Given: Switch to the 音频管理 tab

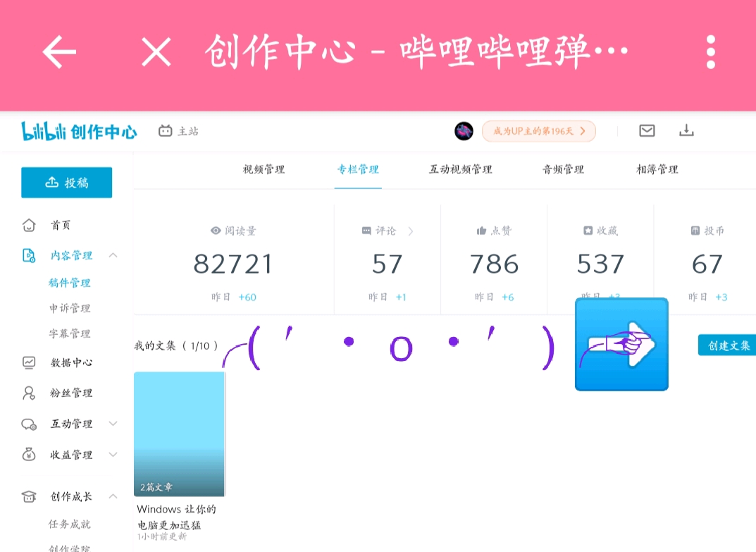Looking at the screenshot, I should point(563,169).
